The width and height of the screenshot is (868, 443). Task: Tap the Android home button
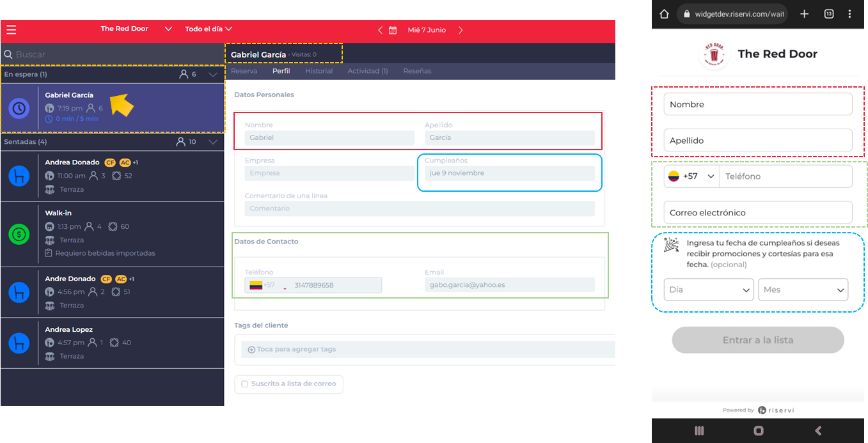click(x=759, y=431)
